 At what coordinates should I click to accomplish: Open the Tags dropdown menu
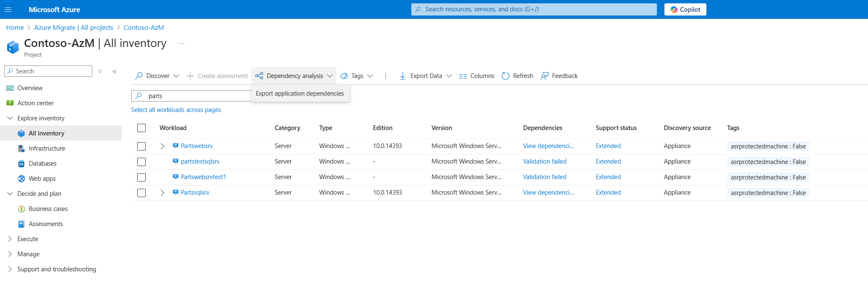(357, 76)
